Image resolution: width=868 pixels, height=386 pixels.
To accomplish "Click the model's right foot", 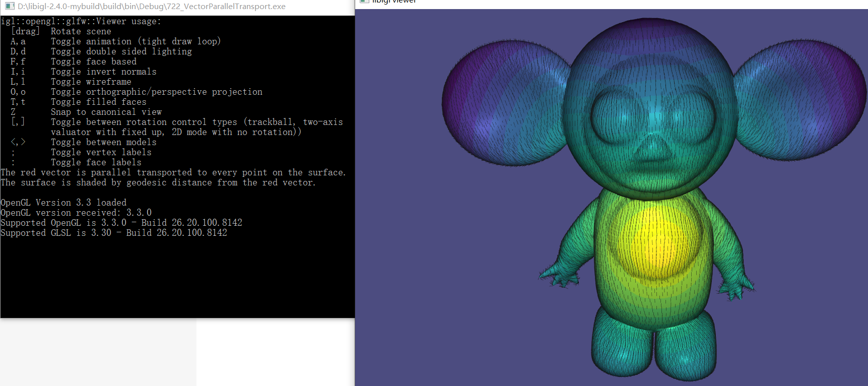I will 685,345.
